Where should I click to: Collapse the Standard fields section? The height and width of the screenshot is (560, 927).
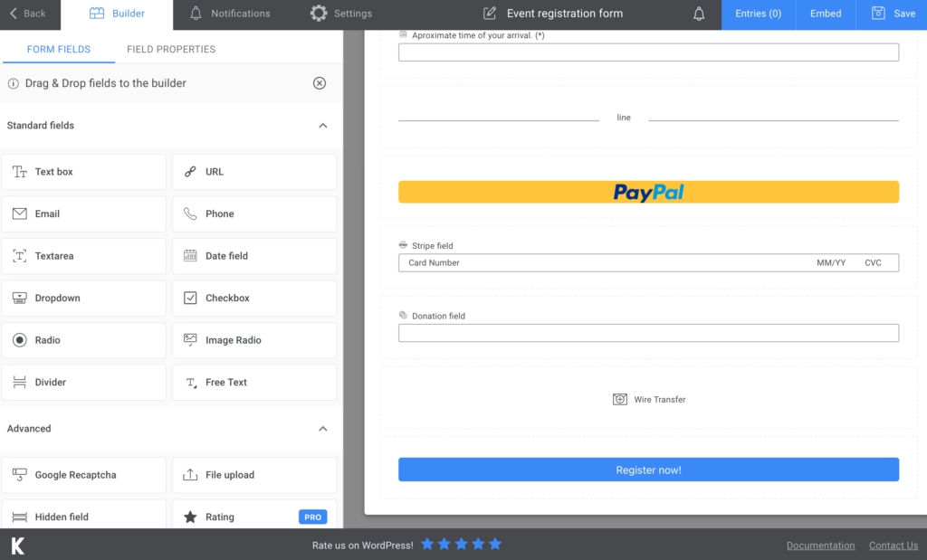pos(323,125)
